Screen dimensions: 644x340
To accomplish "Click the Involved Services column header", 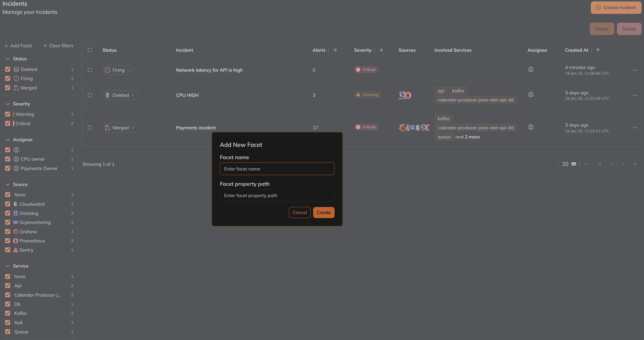I will pos(453,50).
